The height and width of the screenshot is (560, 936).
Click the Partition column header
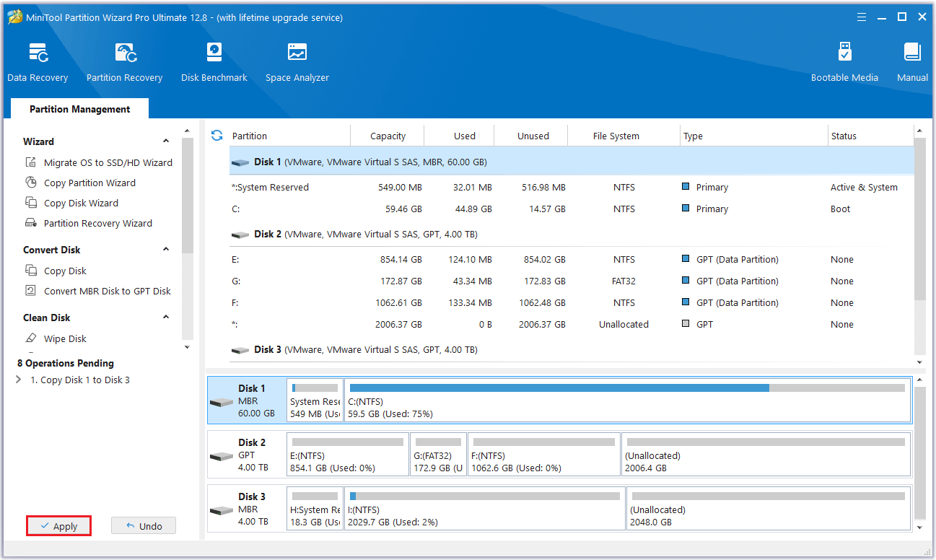point(289,136)
